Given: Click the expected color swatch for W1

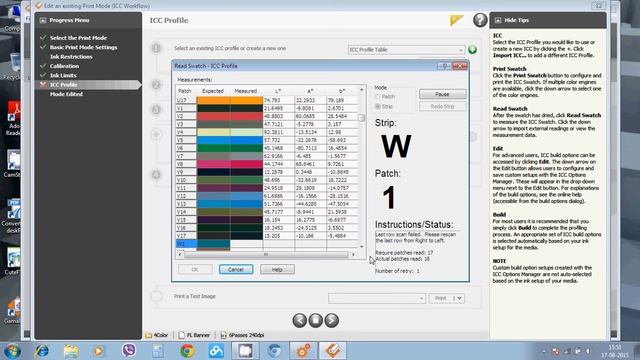Looking at the screenshot, I should [213, 244].
